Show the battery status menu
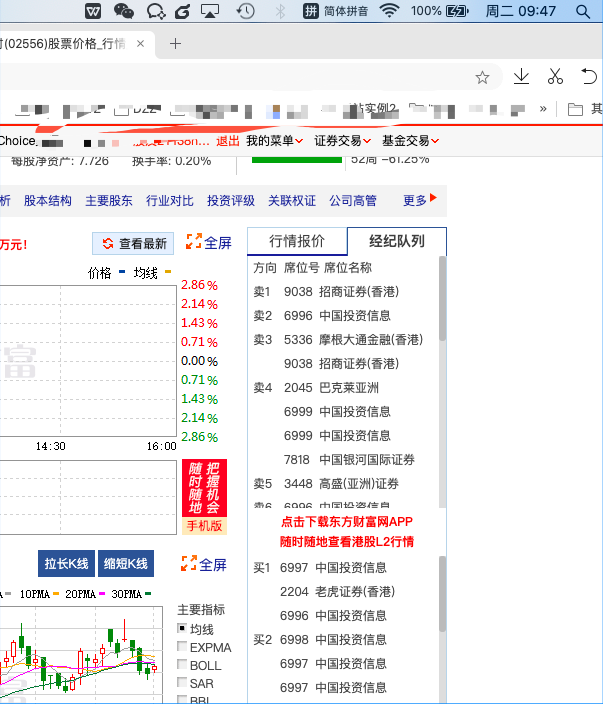 [x=440, y=11]
